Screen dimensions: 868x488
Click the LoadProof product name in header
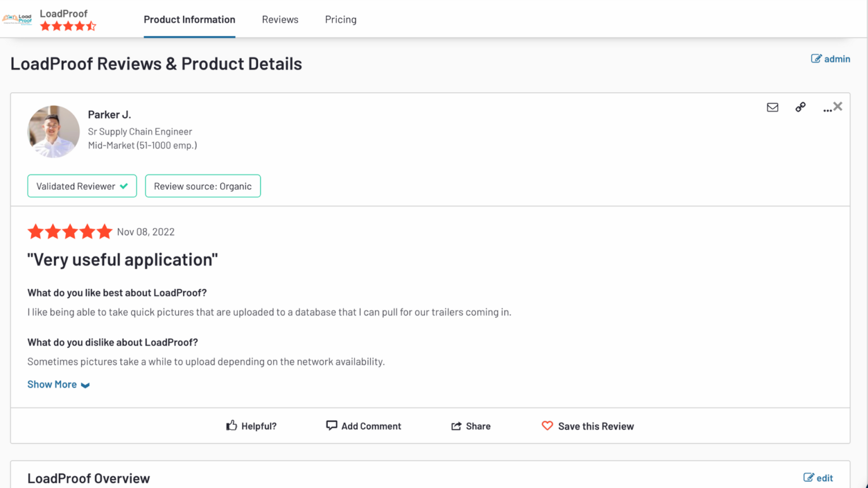[x=63, y=14]
